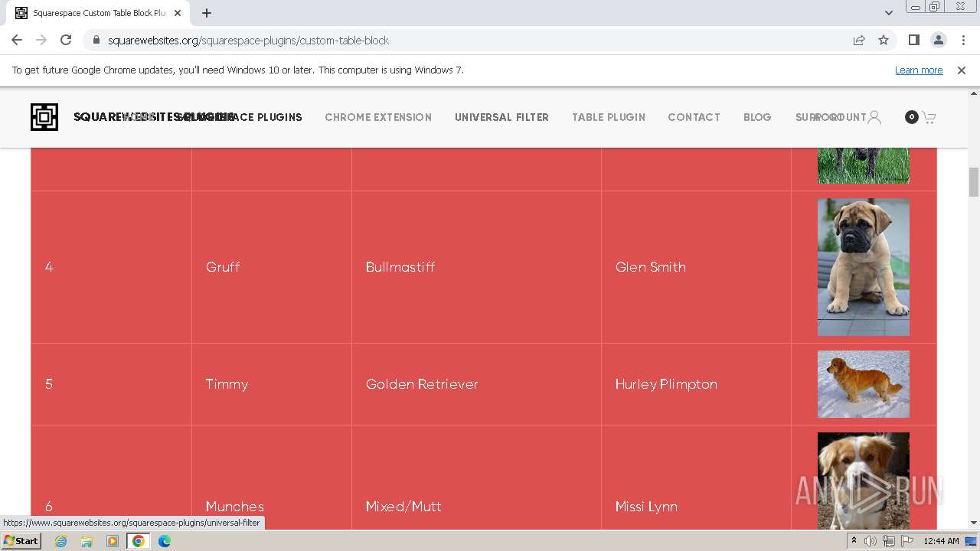980x551 pixels.
Task: Dismiss the Chrome update notification bar
Action: pos(962,70)
